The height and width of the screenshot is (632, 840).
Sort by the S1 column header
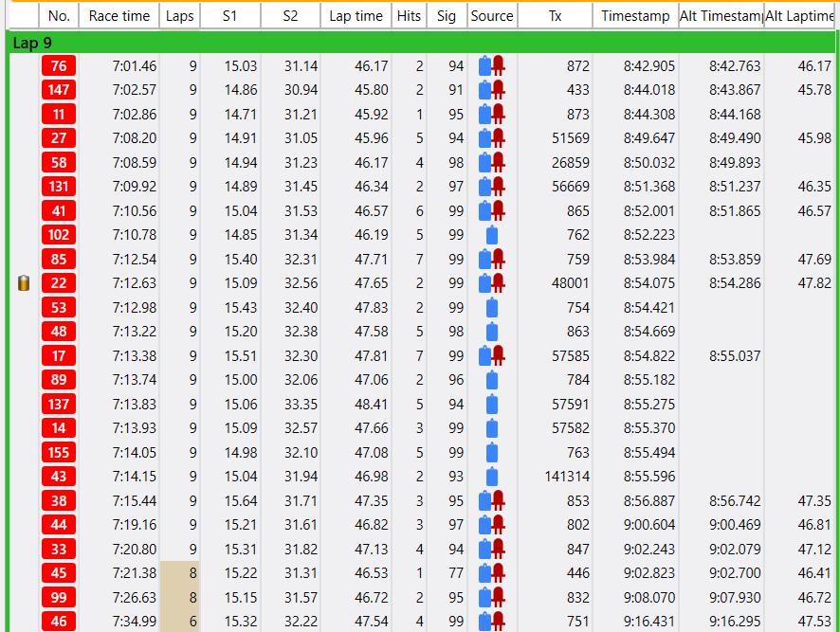(x=230, y=16)
